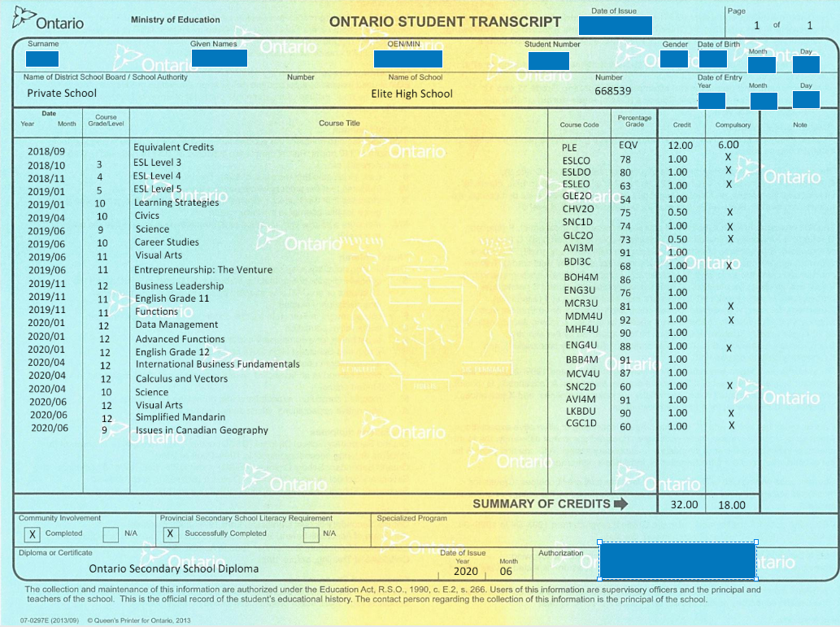Image resolution: width=840 pixels, height=627 pixels.
Task: Click the "Course Code" column header
Action: [579, 125]
